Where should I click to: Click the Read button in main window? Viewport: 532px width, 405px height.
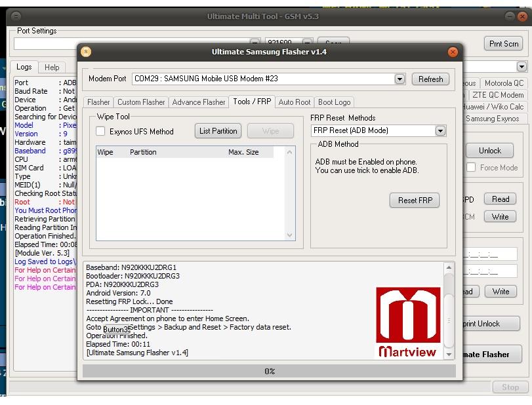pos(501,199)
